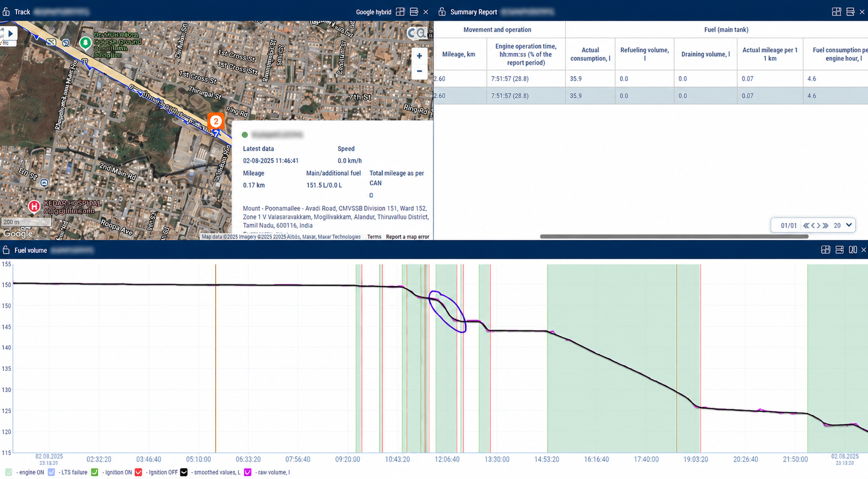Click the Actual mileage per 1 km header

click(x=770, y=54)
